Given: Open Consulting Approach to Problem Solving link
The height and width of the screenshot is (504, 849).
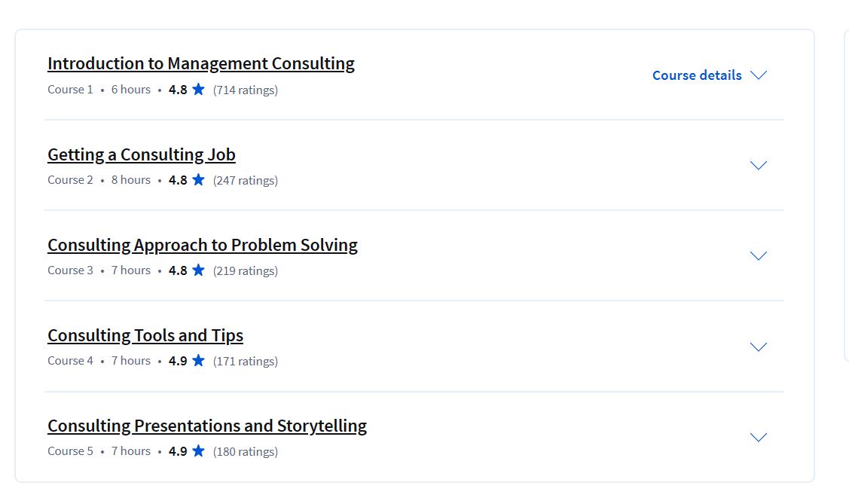Looking at the screenshot, I should click(x=202, y=245).
